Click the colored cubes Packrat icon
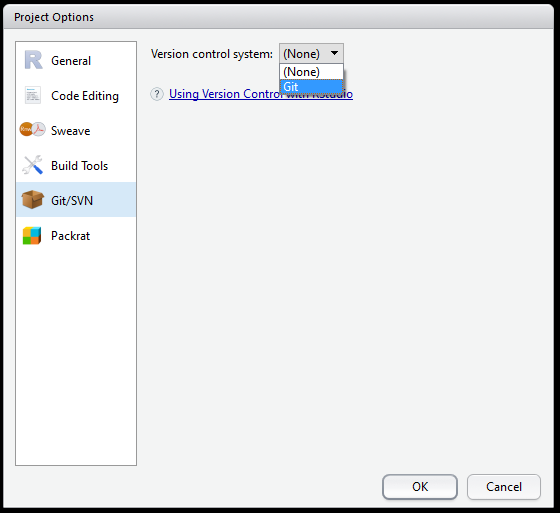The width and height of the screenshot is (560, 513). pos(32,236)
